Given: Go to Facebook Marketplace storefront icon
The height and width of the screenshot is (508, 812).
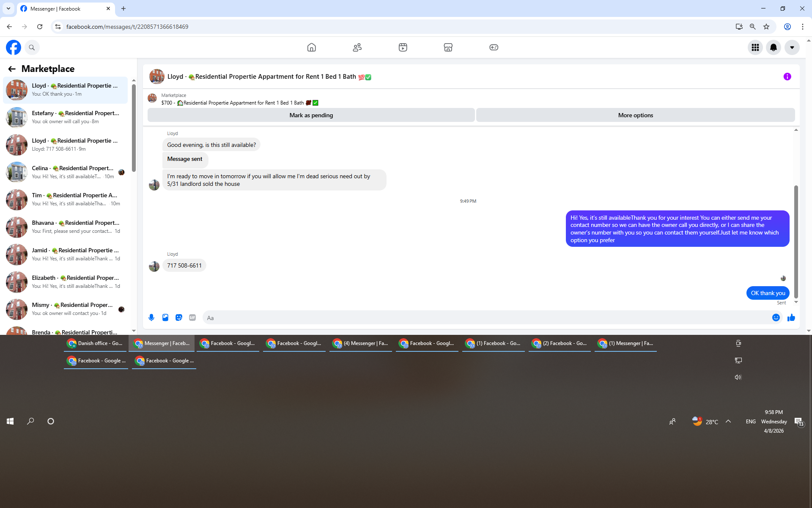Looking at the screenshot, I should 448,47.
